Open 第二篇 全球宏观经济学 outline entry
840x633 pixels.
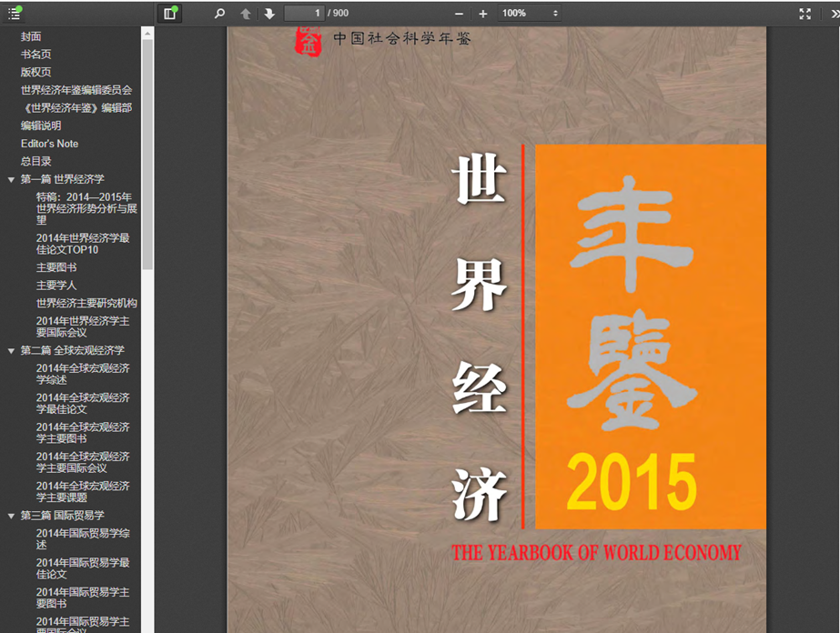[72, 350]
